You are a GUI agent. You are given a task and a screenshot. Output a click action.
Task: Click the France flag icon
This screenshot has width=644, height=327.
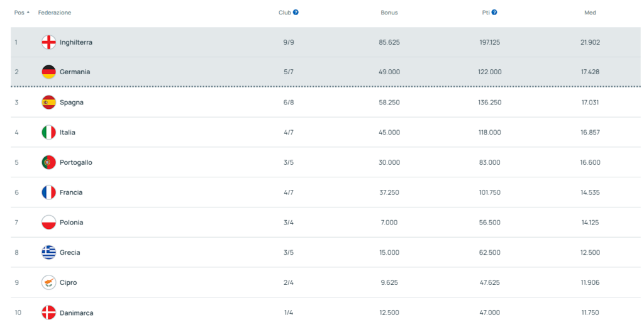click(49, 192)
